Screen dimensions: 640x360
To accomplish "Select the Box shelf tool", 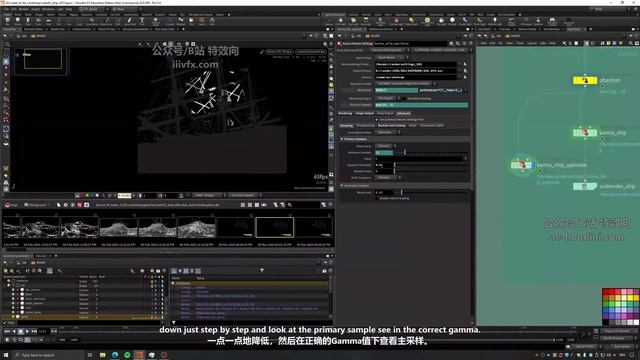I will (x=7, y=20).
